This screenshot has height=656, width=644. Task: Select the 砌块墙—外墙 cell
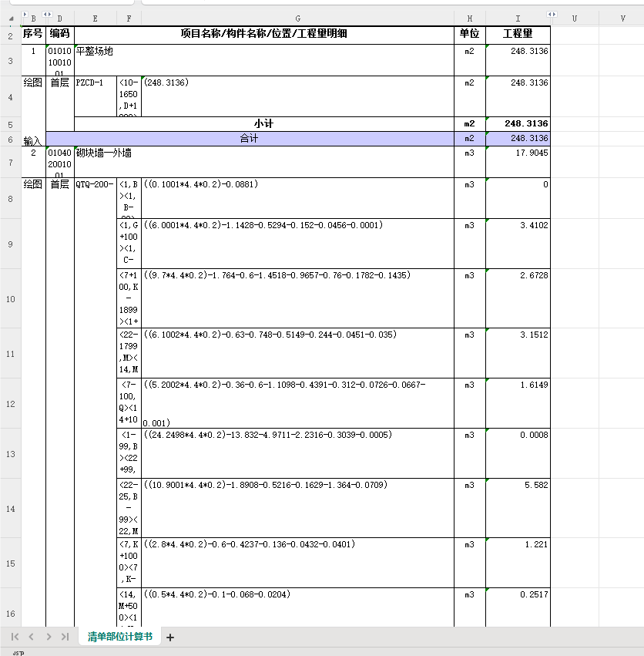[x=264, y=162]
